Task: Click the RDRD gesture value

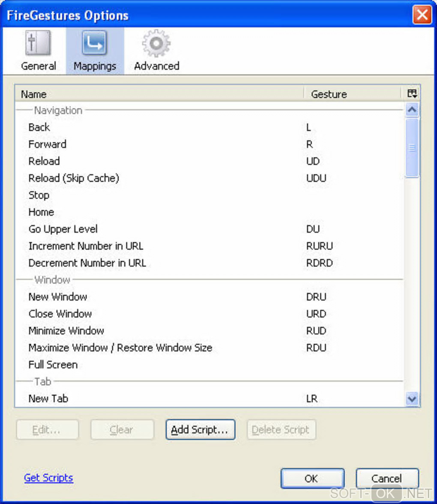Action: pyautogui.click(x=320, y=263)
